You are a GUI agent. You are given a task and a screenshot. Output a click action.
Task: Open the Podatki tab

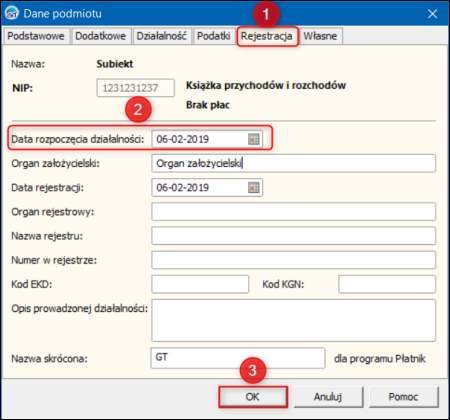(x=214, y=36)
